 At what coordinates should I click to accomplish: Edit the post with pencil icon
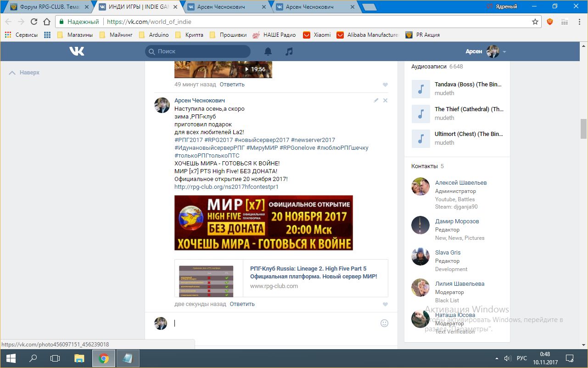pos(376,100)
